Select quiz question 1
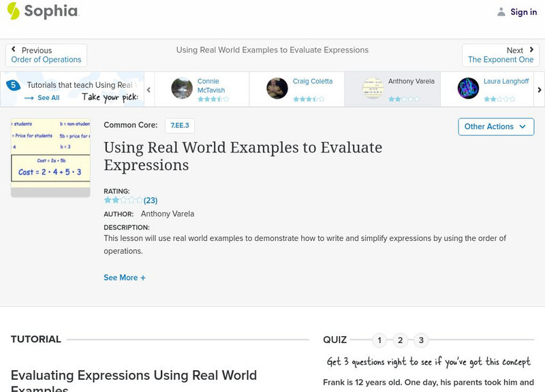 (x=379, y=340)
